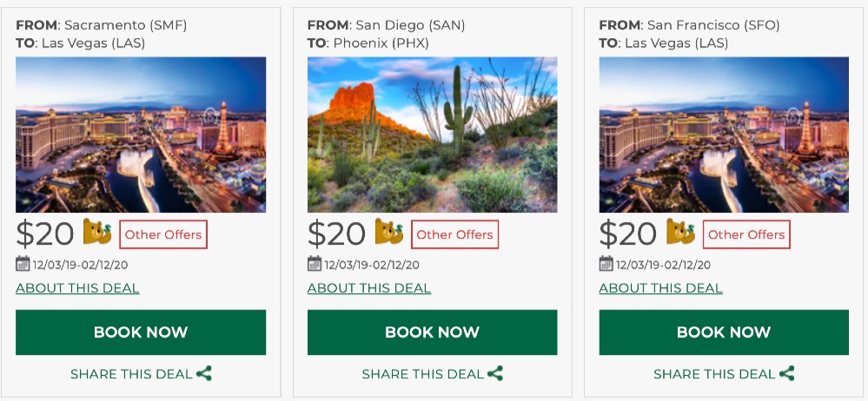
Task: Show Other Offers for San Francisco deal
Action: click(x=746, y=234)
